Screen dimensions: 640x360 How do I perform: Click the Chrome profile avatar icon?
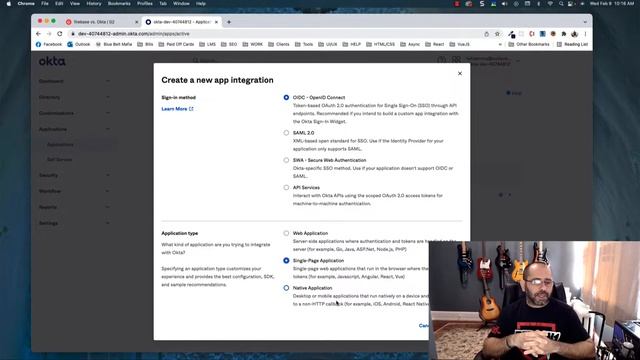coord(574,34)
